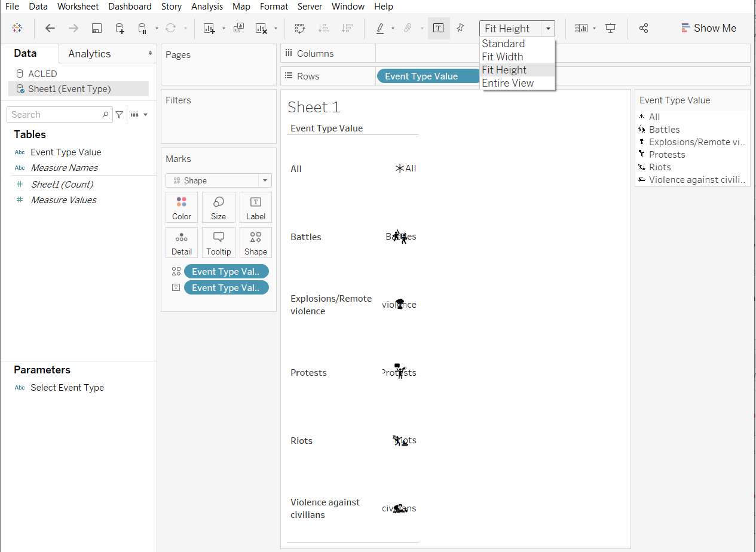Click the Undo back arrow in toolbar
756x552 pixels.
click(x=50, y=28)
